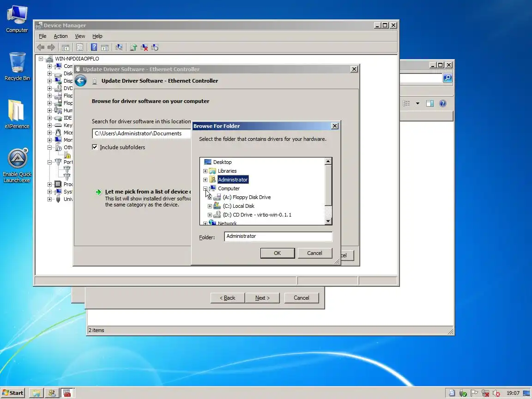Open the View menu

(80, 36)
